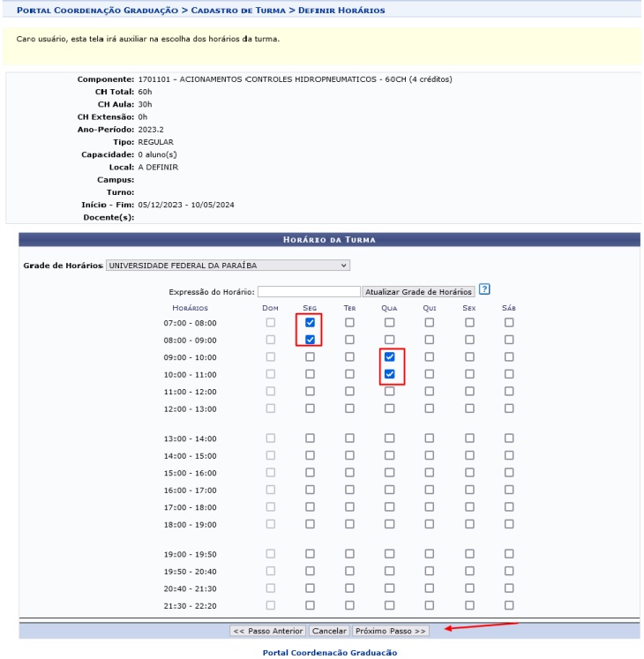Open the Grade de Horários dropdown
Viewport: 644px width, 659px height.
point(228,266)
